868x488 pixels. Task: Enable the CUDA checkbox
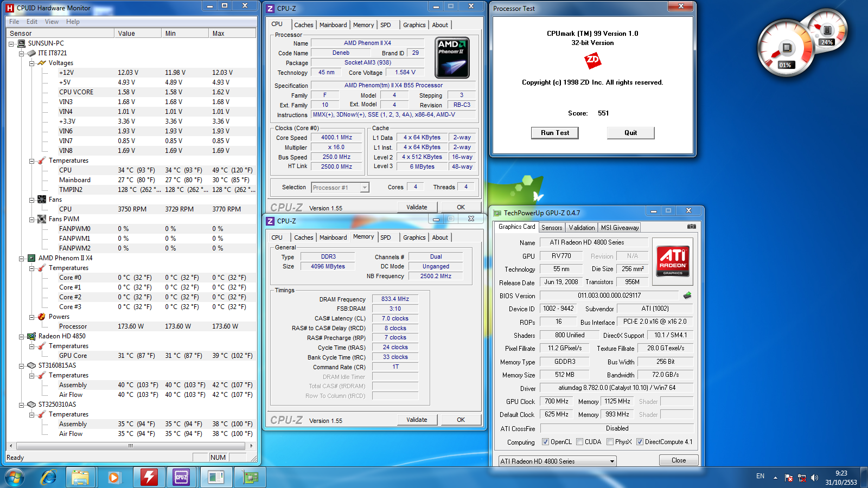coord(579,442)
